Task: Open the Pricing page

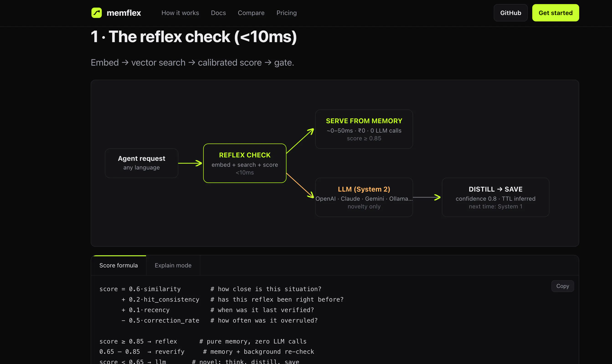Action: coord(286,13)
